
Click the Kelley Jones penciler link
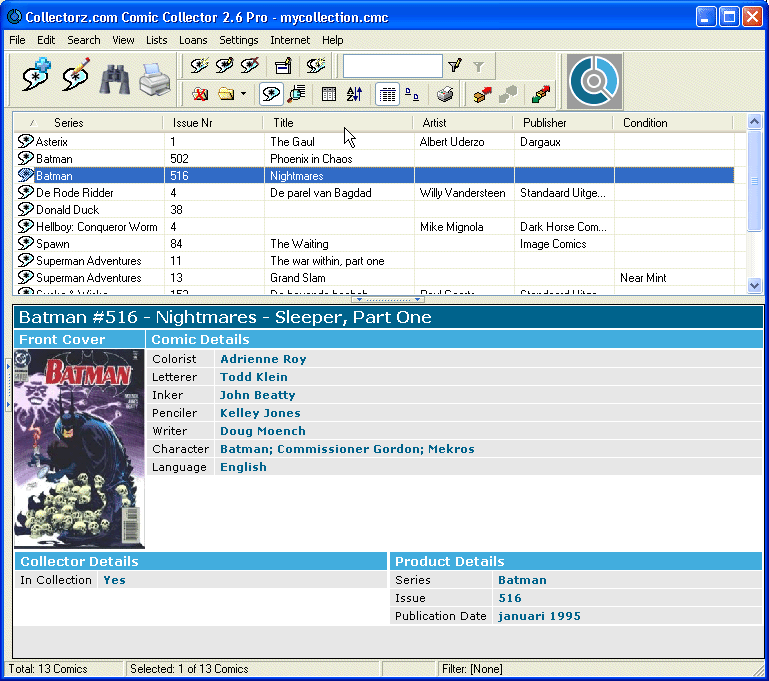tap(260, 413)
